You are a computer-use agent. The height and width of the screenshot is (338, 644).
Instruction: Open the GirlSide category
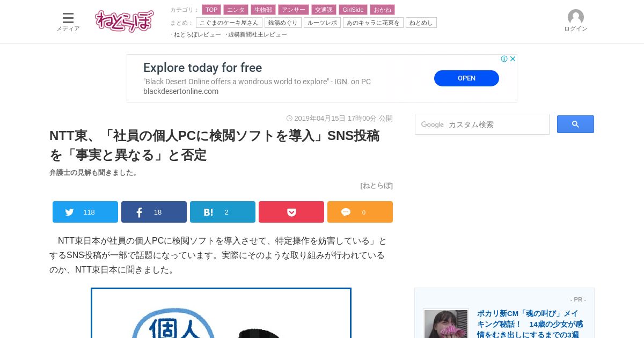point(353,10)
